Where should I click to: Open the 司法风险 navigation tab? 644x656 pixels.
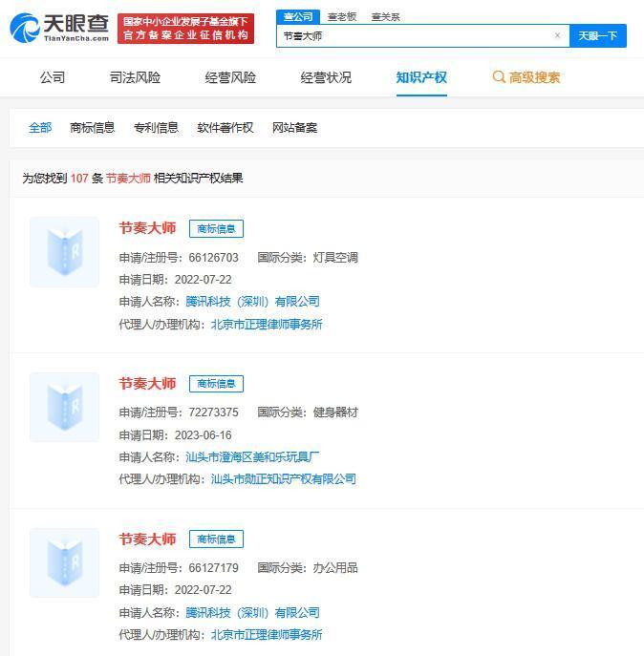[135, 77]
